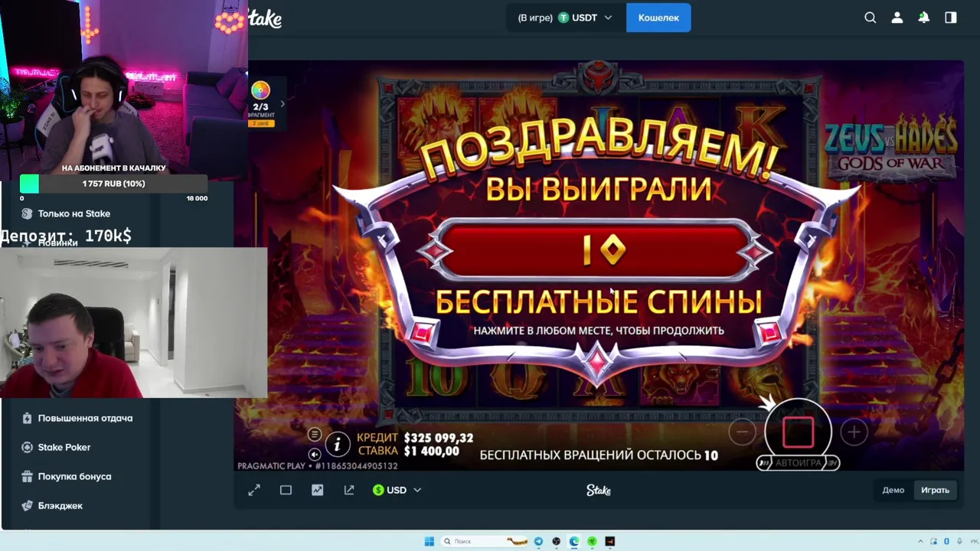The height and width of the screenshot is (551, 980).
Task: Enable turbo arrows left of Автоигра
Action: point(763,463)
